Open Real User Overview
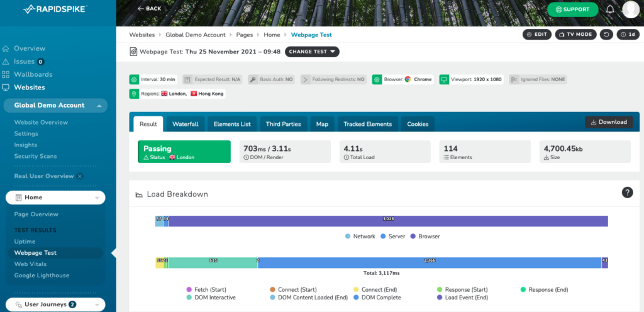The width and height of the screenshot is (644, 312). click(44, 176)
